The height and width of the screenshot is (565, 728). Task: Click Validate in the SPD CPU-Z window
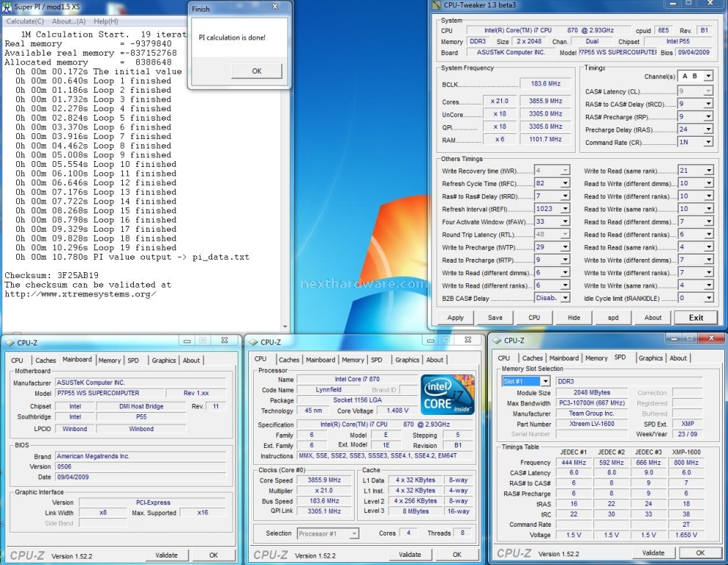point(653,553)
